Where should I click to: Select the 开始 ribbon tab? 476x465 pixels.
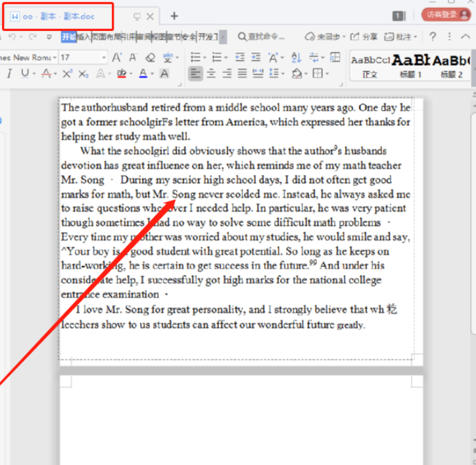pos(68,37)
